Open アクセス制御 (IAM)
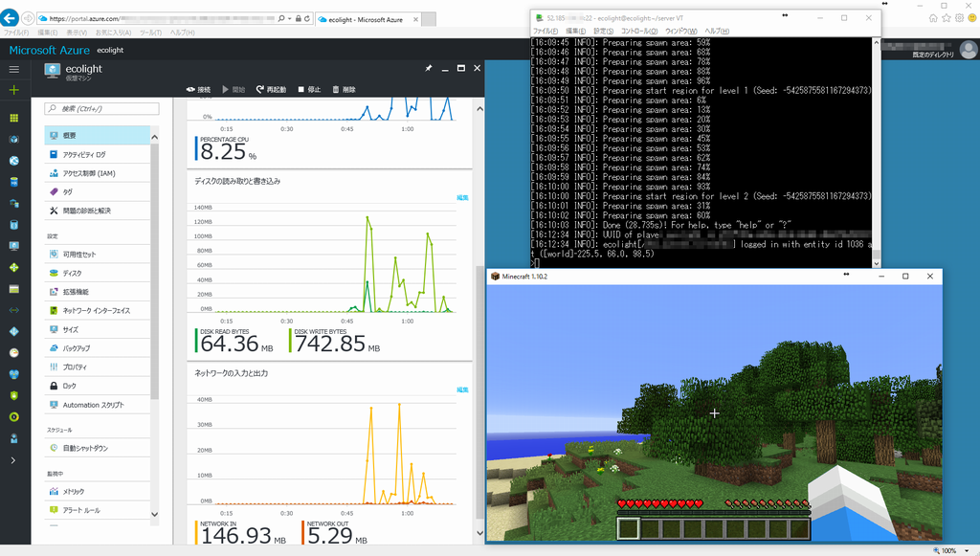The height and width of the screenshot is (556, 980). click(98, 173)
